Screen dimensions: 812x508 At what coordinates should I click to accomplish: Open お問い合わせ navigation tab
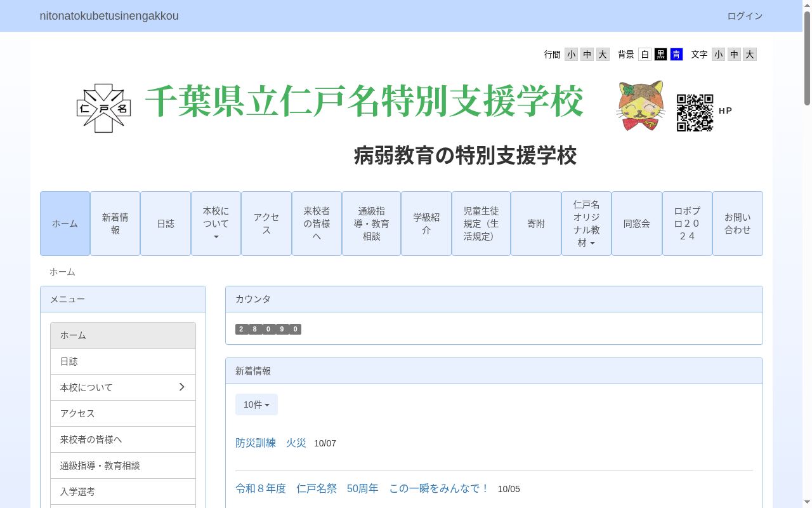click(738, 224)
